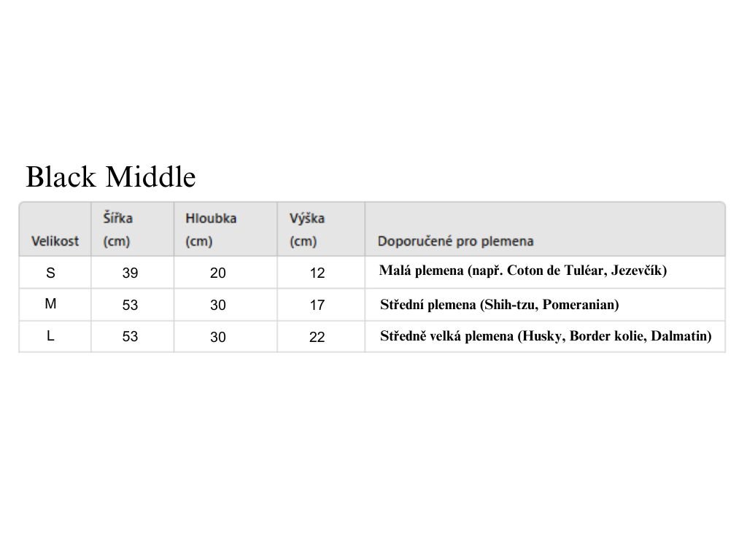
Task: Select the size M cell
Action: tap(50, 304)
